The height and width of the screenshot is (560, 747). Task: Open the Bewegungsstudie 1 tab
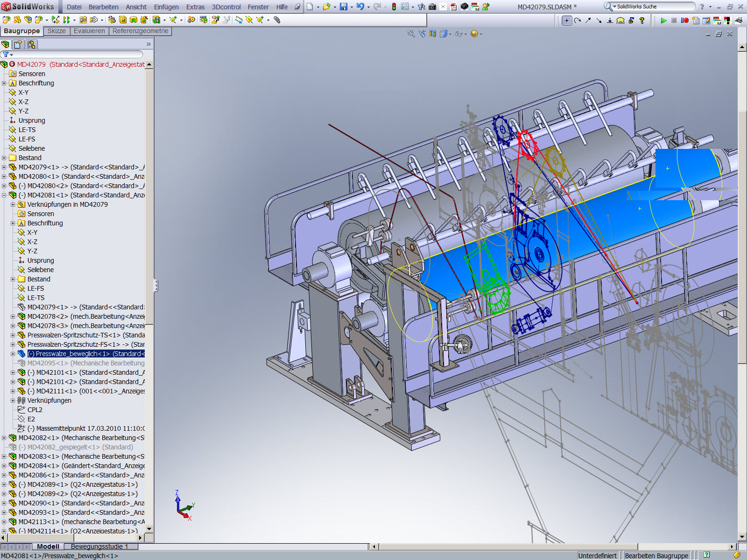(x=99, y=546)
